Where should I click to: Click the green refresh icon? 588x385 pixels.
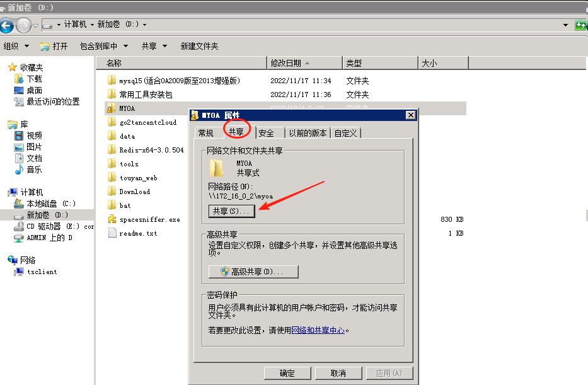tap(581, 25)
